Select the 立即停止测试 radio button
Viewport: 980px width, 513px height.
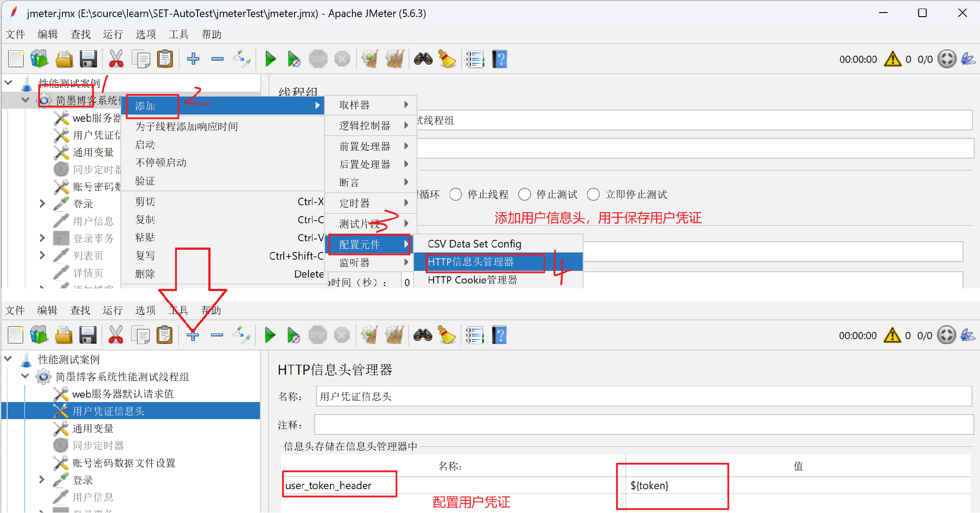593,195
